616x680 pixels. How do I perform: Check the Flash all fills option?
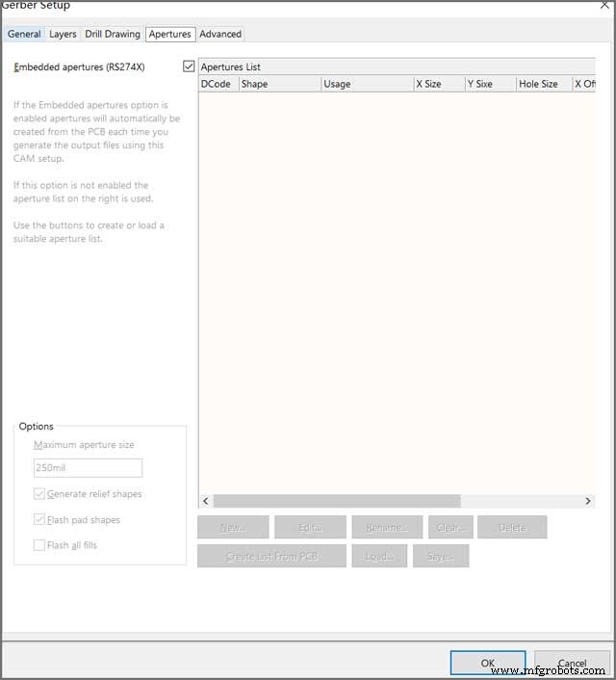(39, 545)
